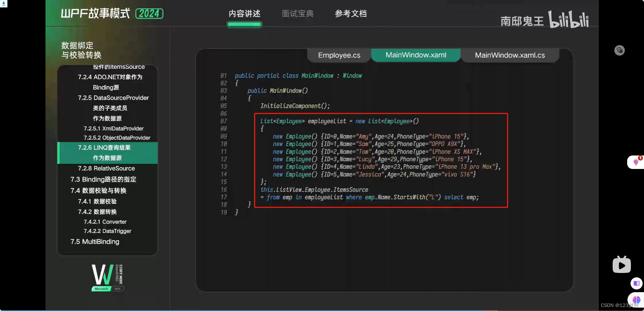Switch to the 面试宝典 tab

coord(298,13)
